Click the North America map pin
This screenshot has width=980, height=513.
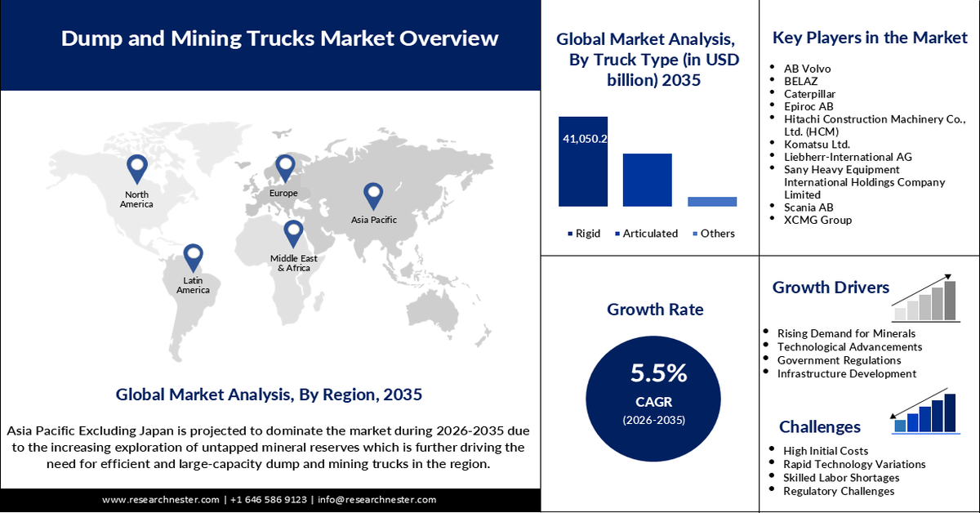(x=136, y=170)
